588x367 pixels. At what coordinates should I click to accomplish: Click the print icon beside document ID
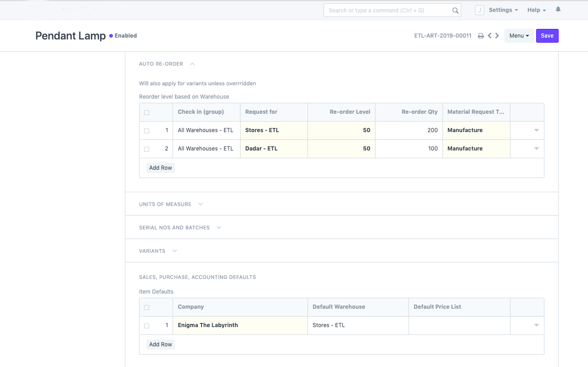(x=481, y=36)
